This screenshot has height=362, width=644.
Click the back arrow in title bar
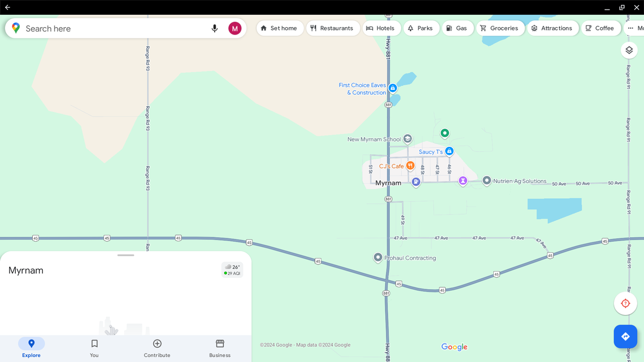pyautogui.click(x=7, y=7)
